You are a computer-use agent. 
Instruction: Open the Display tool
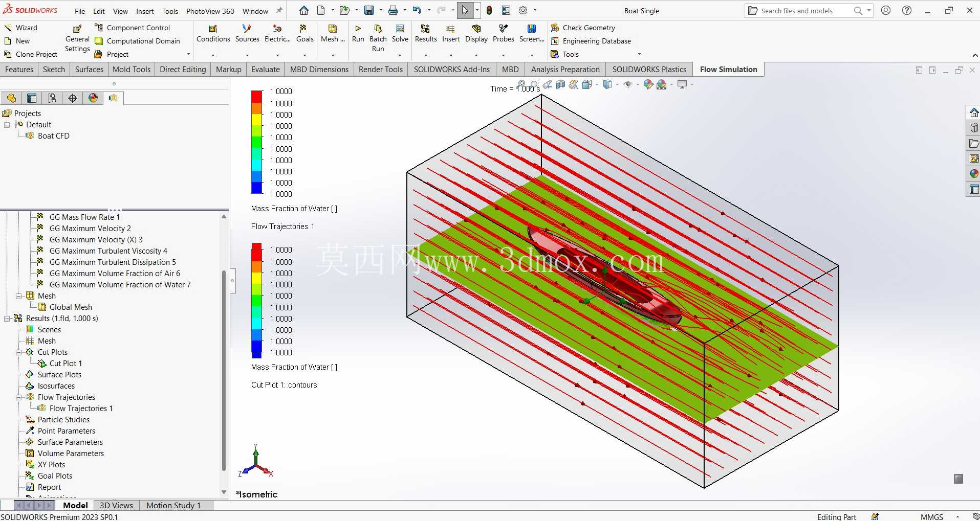pos(476,34)
